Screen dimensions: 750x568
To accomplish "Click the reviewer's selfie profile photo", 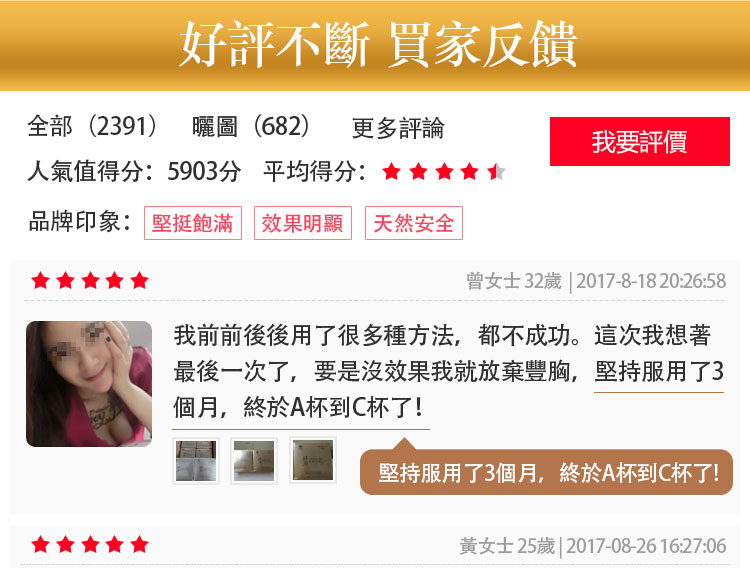I will tap(89, 384).
